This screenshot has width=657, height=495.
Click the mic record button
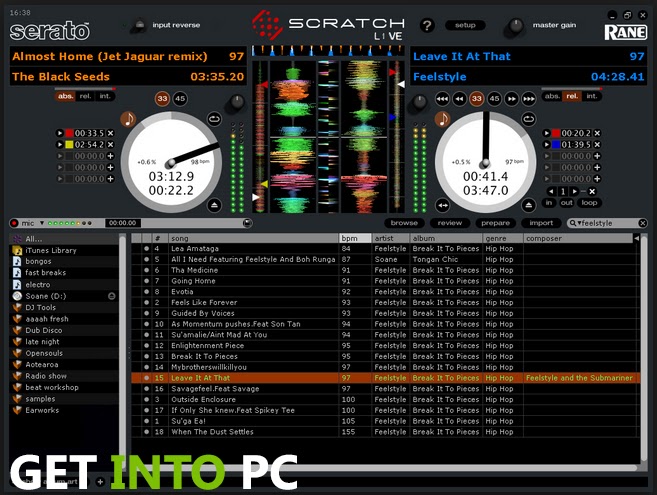15,223
